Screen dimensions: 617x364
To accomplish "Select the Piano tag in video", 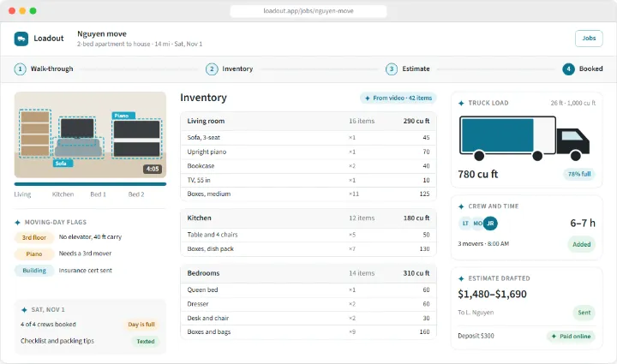I will 123,116.
